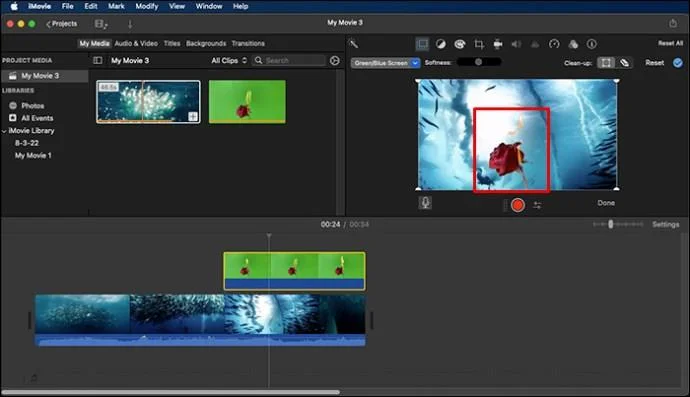This screenshot has width=690, height=397.
Task: Click Reset All adjustments
Action: point(670,43)
